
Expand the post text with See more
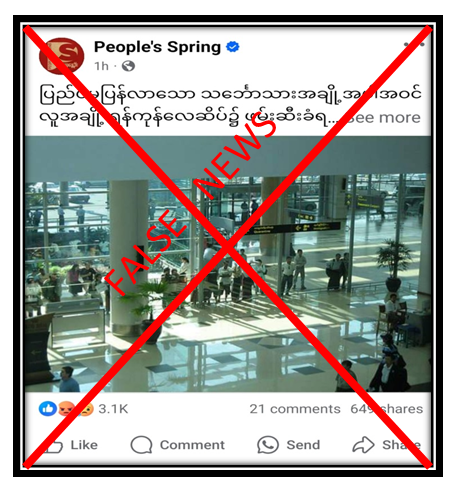point(383,118)
